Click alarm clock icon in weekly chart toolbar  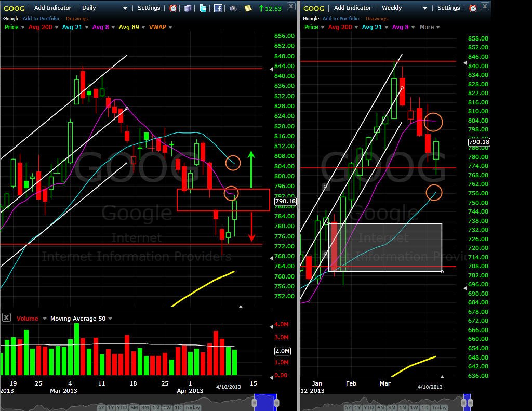473,8
